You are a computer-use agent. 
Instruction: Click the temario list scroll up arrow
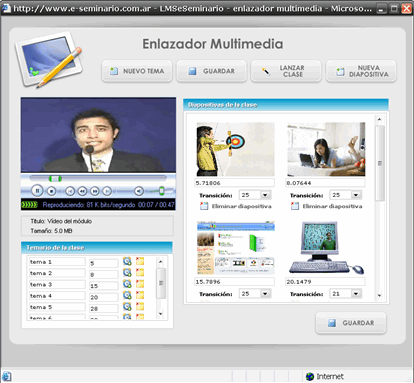(x=161, y=262)
